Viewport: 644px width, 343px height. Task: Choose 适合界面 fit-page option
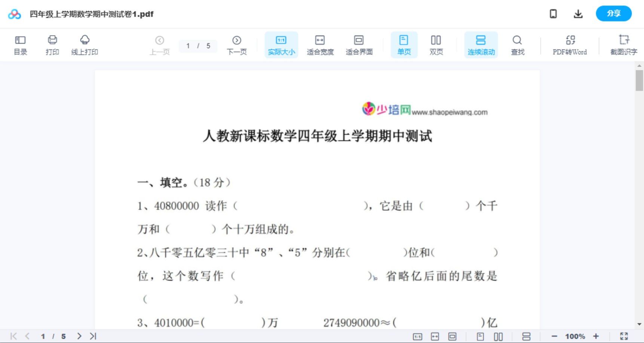tap(359, 45)
